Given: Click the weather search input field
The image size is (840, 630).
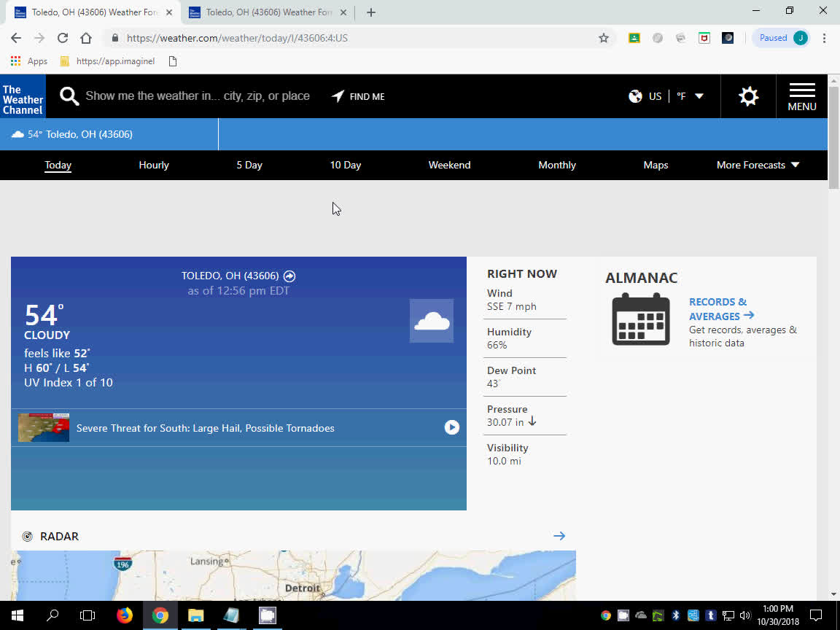Looking at the screenshot, I should click(198, 96).
